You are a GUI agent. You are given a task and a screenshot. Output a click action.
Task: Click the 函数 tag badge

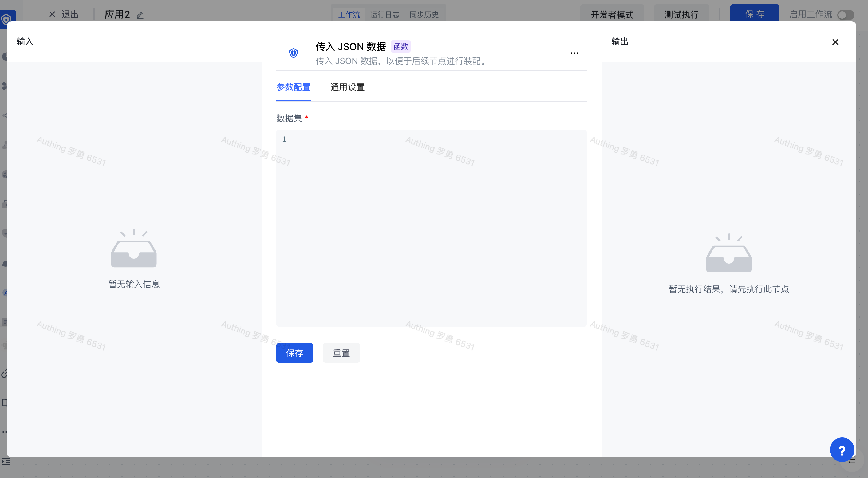tap(400, 46)
